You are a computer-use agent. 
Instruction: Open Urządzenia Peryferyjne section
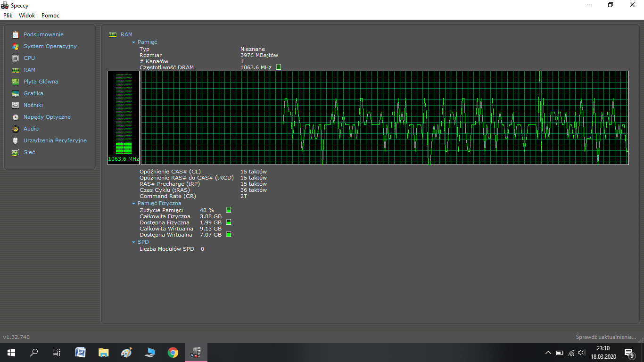pos(55,140)
